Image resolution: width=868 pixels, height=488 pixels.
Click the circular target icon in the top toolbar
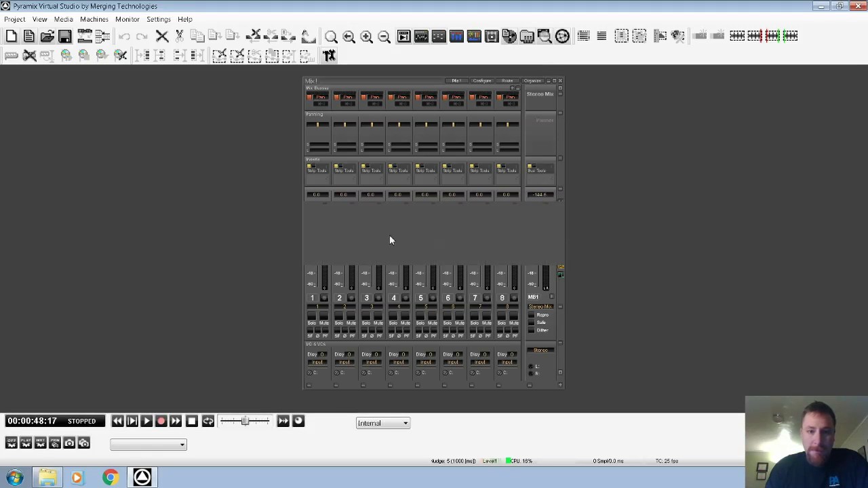click(562, 36)
